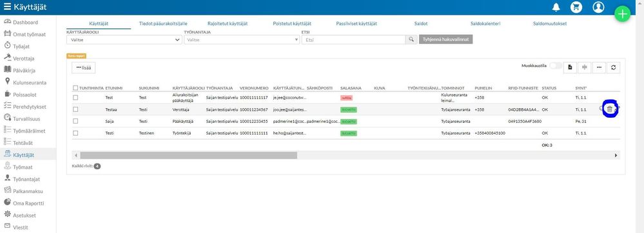
Task: Switch to Saldomuutokset tab
Action: 550,24
